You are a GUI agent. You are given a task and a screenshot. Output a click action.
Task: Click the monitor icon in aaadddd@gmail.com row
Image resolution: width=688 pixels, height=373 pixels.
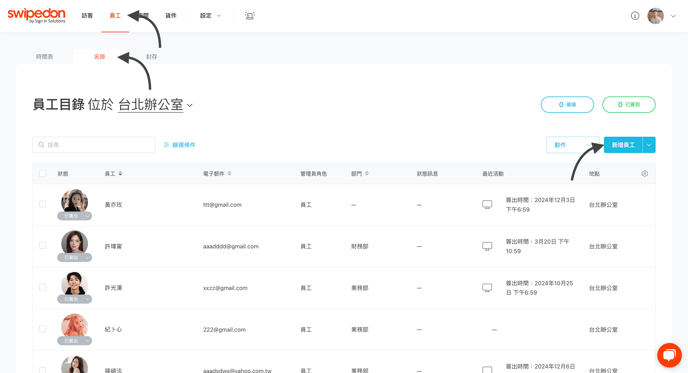[487, 246]
